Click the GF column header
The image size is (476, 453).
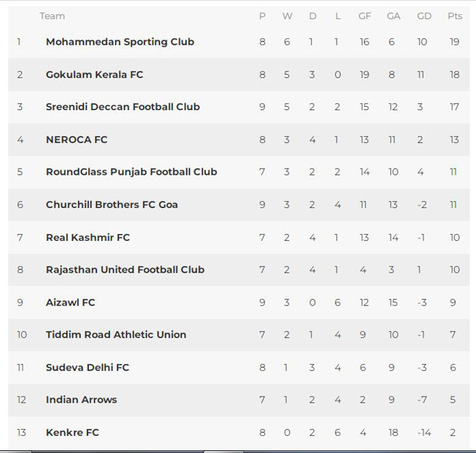tap(364, 16)
